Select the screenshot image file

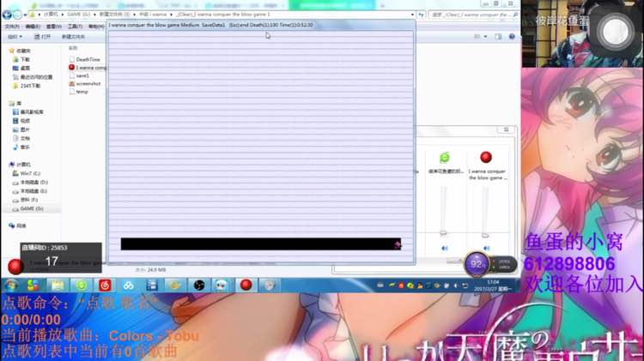(85, 84)
